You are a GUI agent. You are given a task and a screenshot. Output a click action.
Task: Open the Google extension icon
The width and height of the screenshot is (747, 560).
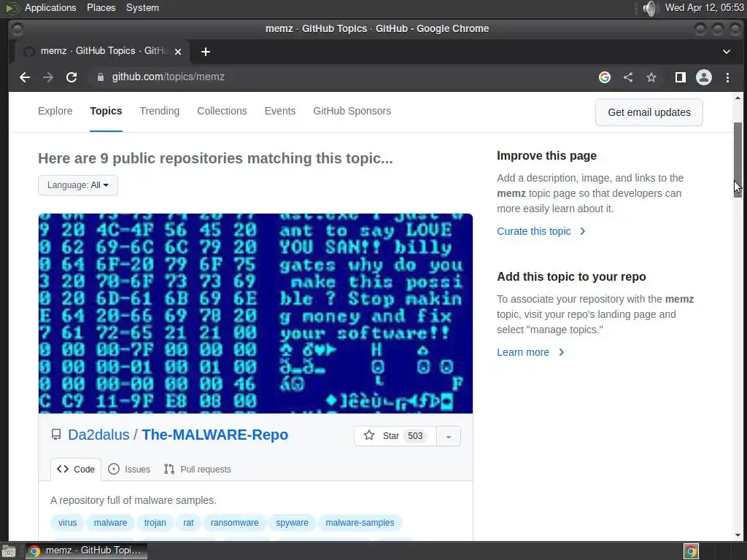pyautogui.click(x=605, y=77)
